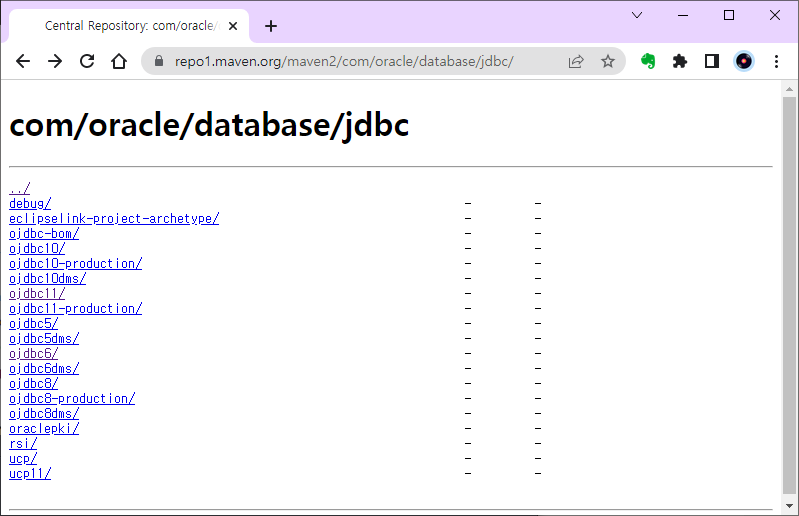Open the ojdbc-bom/ link
This screenshot has width=799, height=516.
point(44,234)
